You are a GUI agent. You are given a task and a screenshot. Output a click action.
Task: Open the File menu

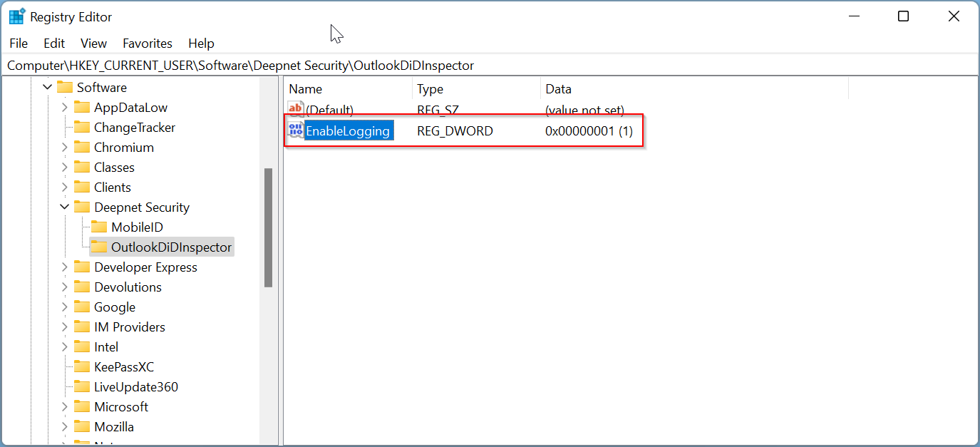point(19,43)
